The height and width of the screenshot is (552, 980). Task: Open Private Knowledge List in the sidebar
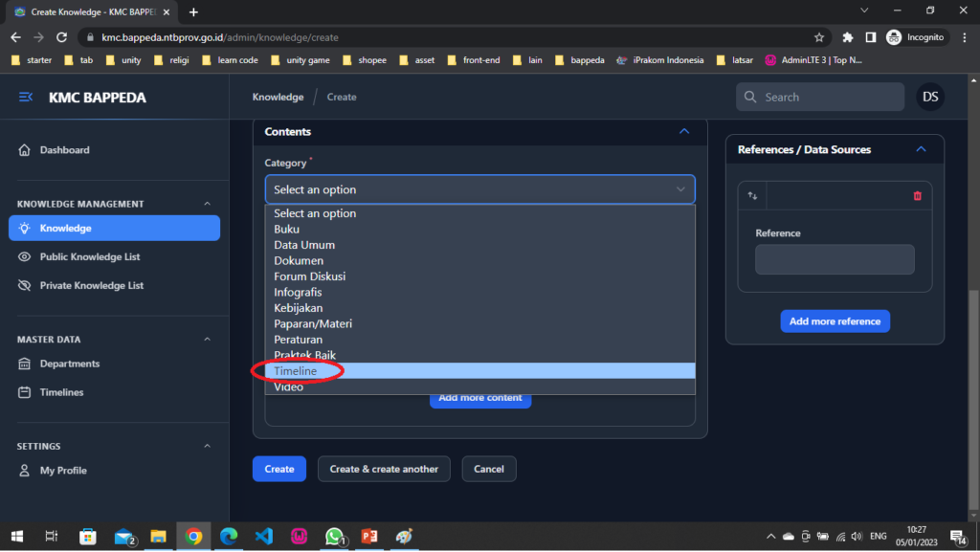[92, 285]
